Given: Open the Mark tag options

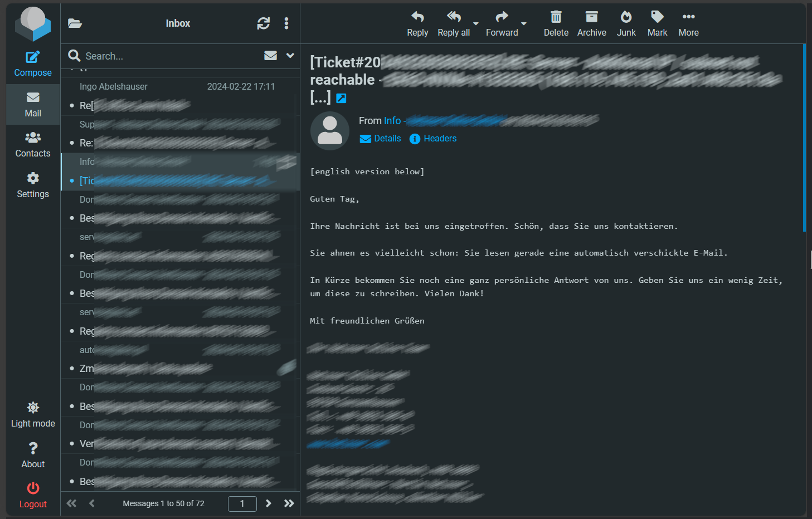Looking at the screenshot, I should [x=657, y=24].
